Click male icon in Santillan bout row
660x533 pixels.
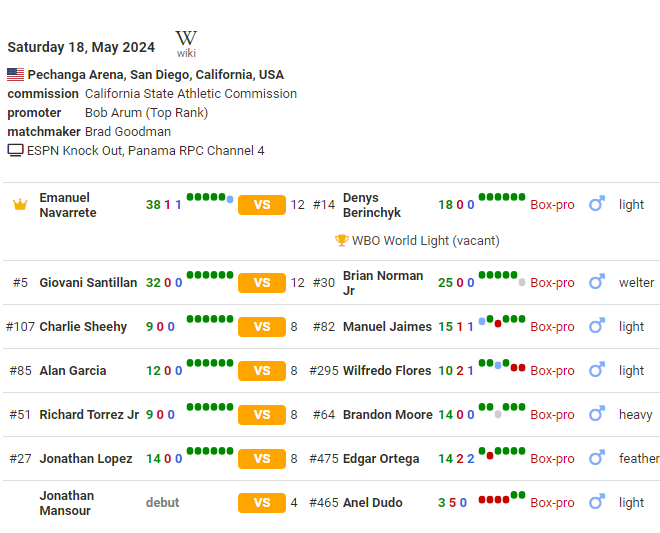click(x=597, y=283)
